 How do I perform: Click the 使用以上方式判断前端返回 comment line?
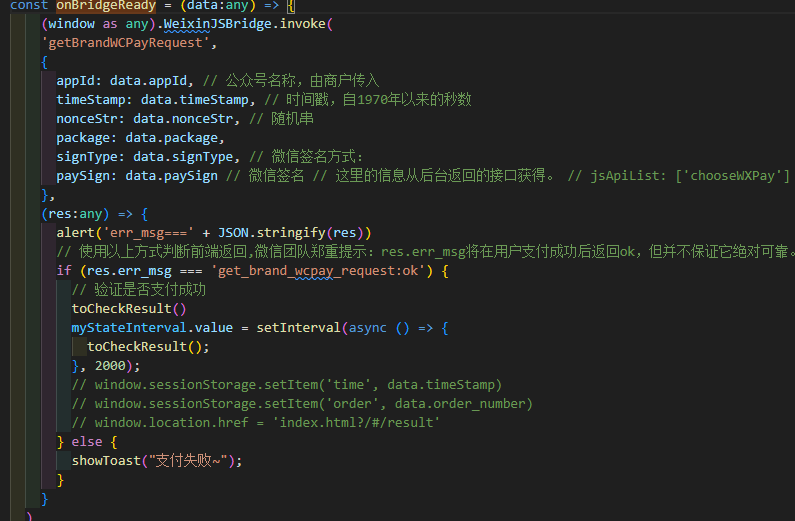(x=425, y=252)
